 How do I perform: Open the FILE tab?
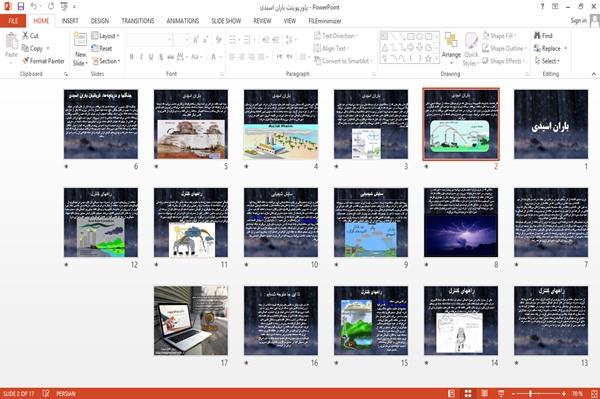(13, 21)
